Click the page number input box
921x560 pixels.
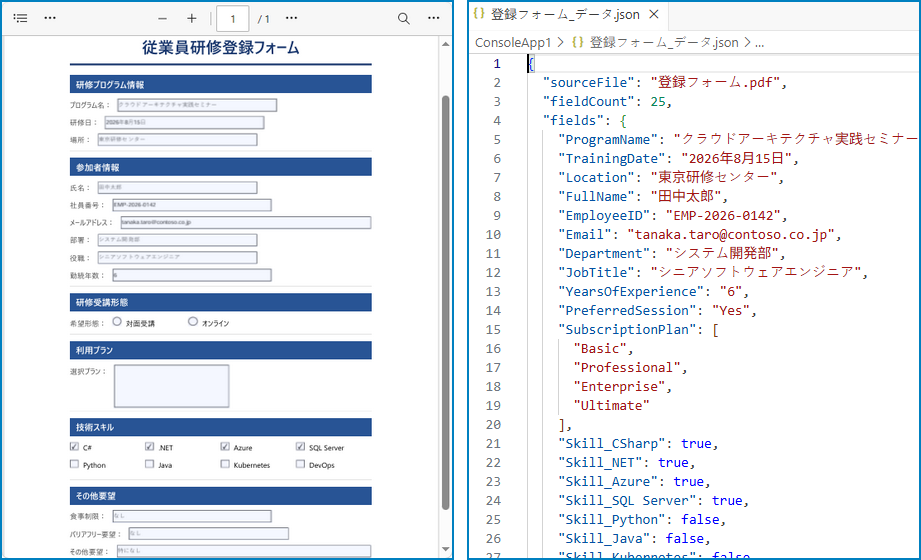click(233, 19)
